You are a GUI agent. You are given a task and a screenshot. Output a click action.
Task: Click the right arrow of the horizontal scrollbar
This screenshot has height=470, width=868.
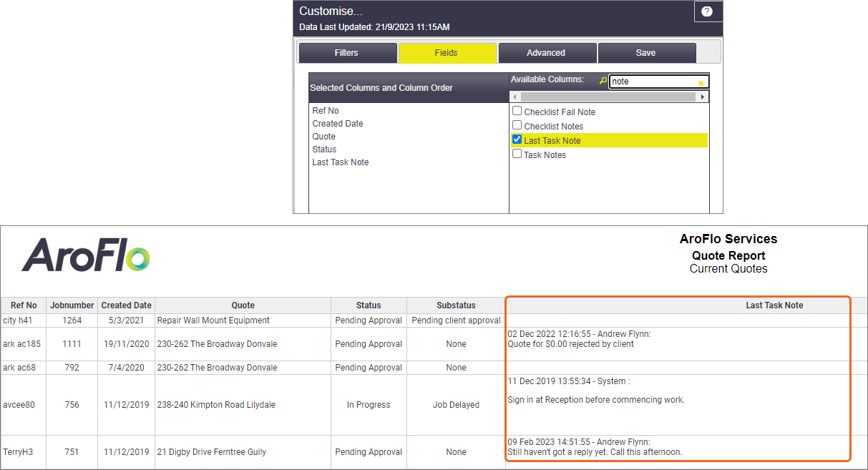pyautogui.click(x=703, y=97)
